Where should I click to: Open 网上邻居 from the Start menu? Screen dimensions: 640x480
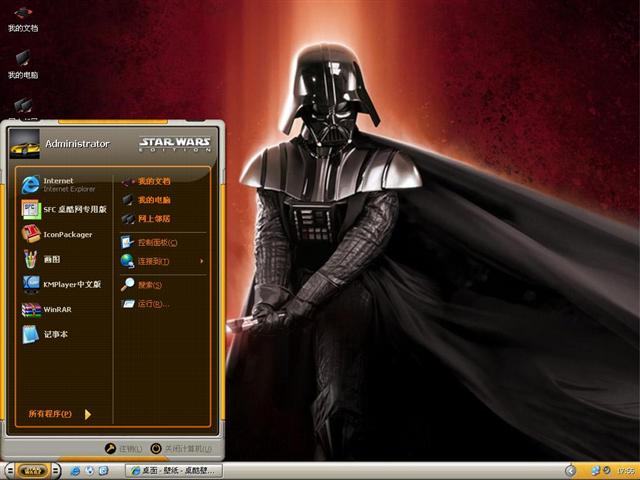pos(146,219)
